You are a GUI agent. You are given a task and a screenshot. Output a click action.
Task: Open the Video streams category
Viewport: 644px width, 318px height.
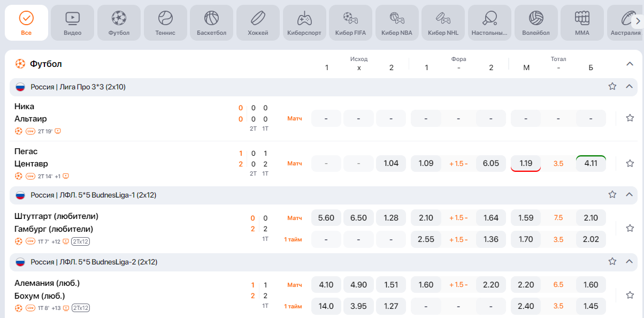click(72, 19)
